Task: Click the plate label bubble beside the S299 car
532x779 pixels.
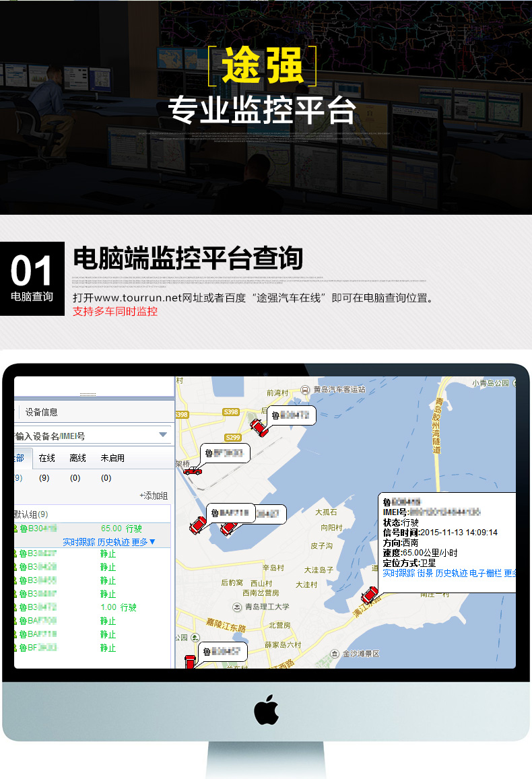Action: coord(292,415)
